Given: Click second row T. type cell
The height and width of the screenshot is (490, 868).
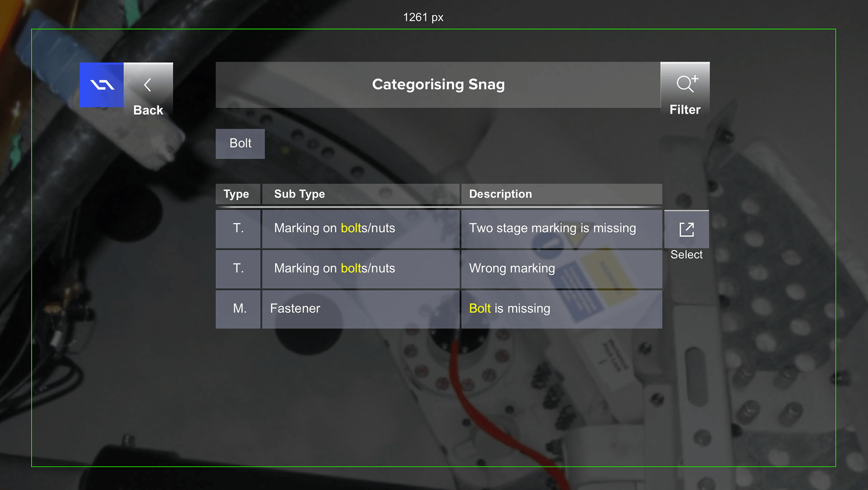Looking at the screenshot, I should 238,269.
